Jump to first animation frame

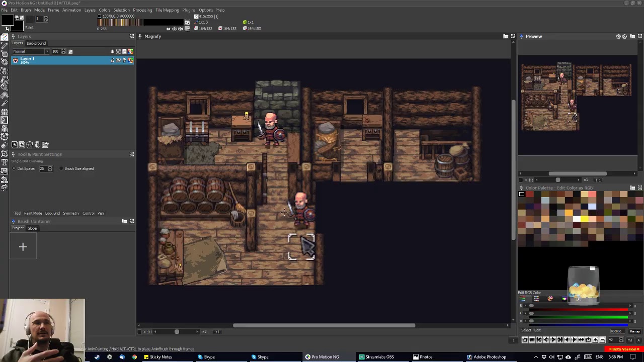click(539, 339)
